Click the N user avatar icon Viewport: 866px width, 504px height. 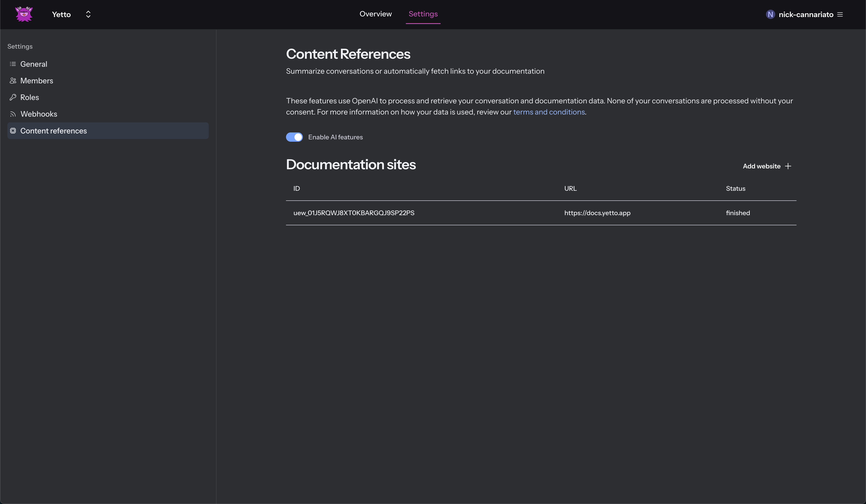click(770, 15)
